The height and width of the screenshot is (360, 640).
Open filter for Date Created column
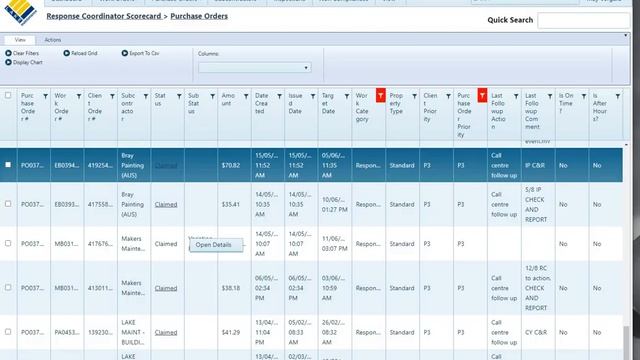point(280,96)
